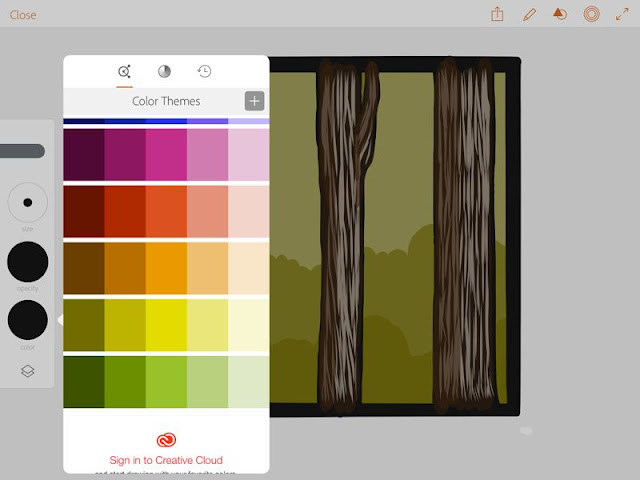640x480 pixels.
Task: Switch to the color history tab
Action: 204,71
